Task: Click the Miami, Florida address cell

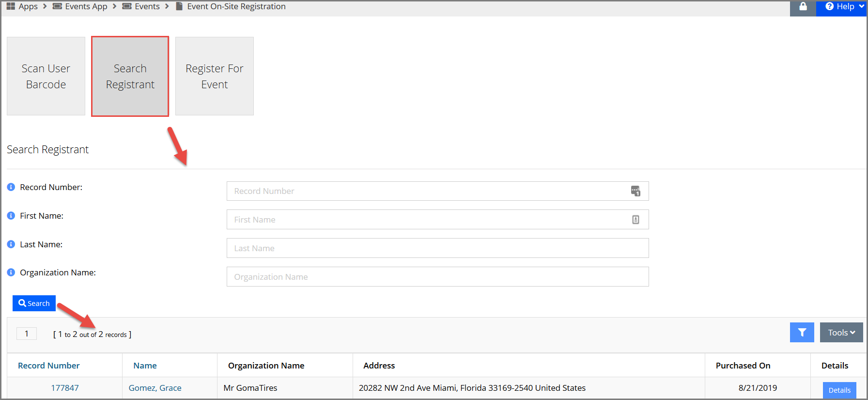Action: click(x=472, y=388)
